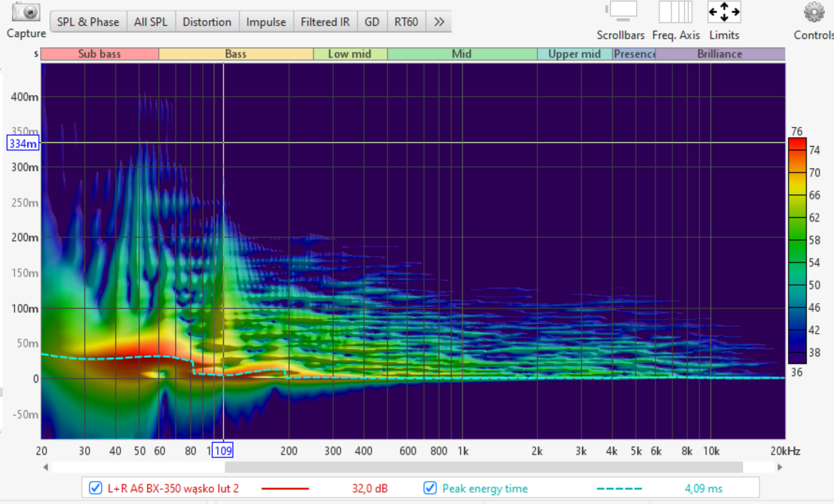Open the RT60 tab
Screen dimensions: 834x504
tap(406, 22)
